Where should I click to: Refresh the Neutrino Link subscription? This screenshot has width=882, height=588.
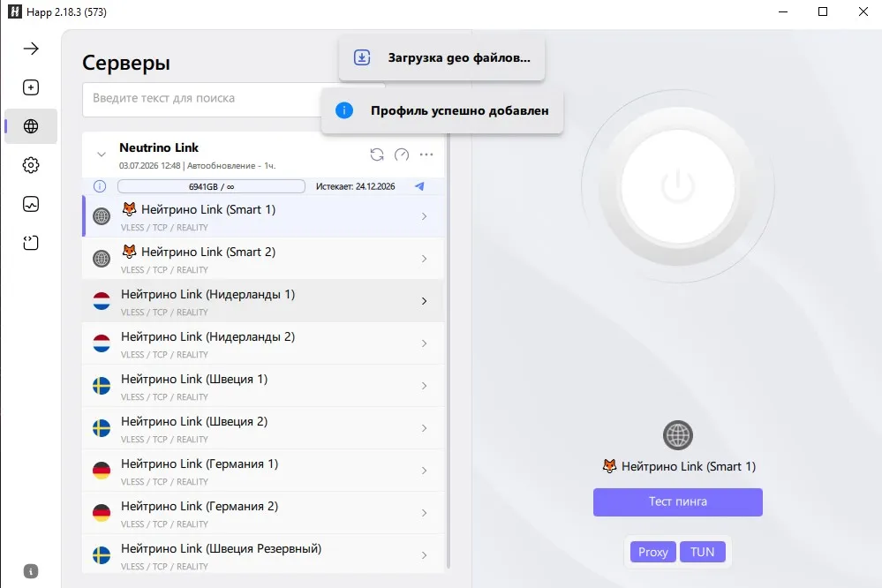pyautogui.click(x=377, y=155)
